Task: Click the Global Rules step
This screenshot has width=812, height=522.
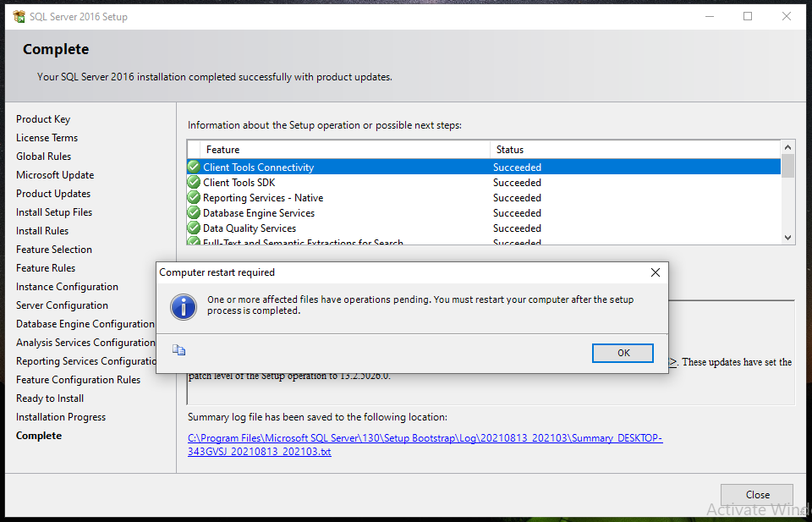Action: 43,157
